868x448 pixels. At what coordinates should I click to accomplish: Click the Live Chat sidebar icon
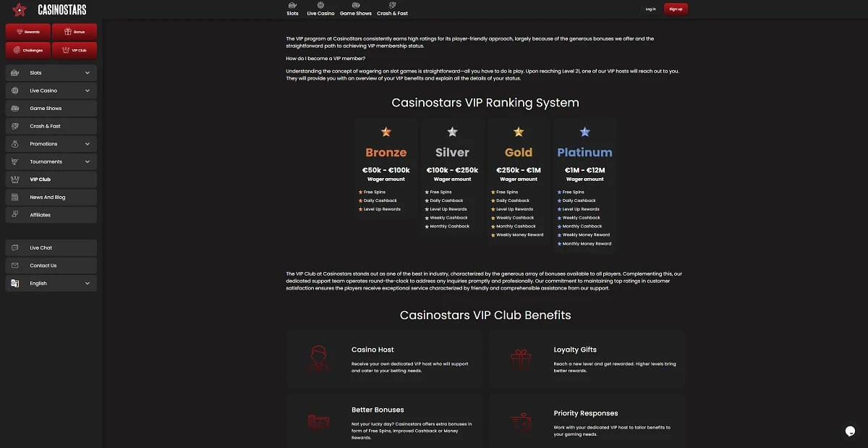(x=15, y=248)
